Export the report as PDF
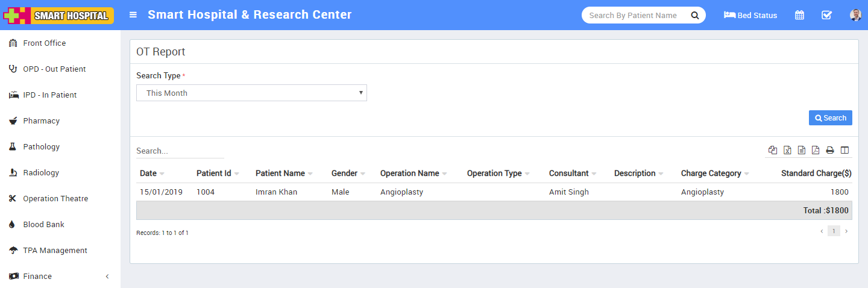The height and width of the screenshot is (288, 868). 816,151
